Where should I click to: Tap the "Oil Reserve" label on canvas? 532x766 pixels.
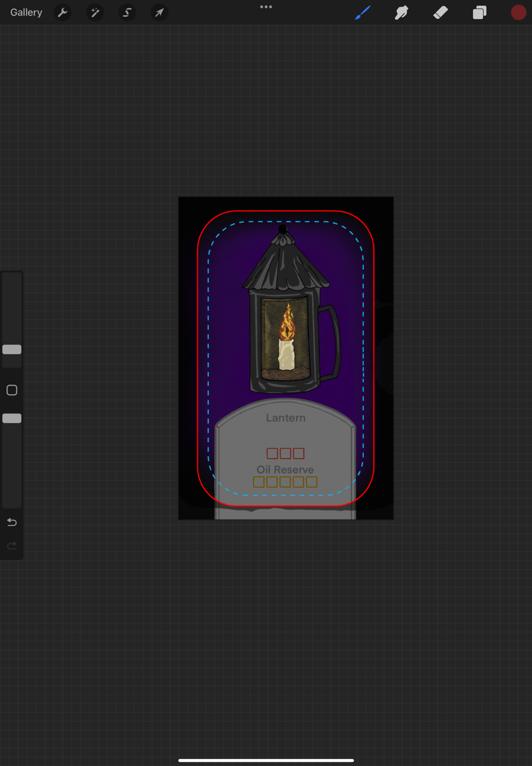[285, 470]
